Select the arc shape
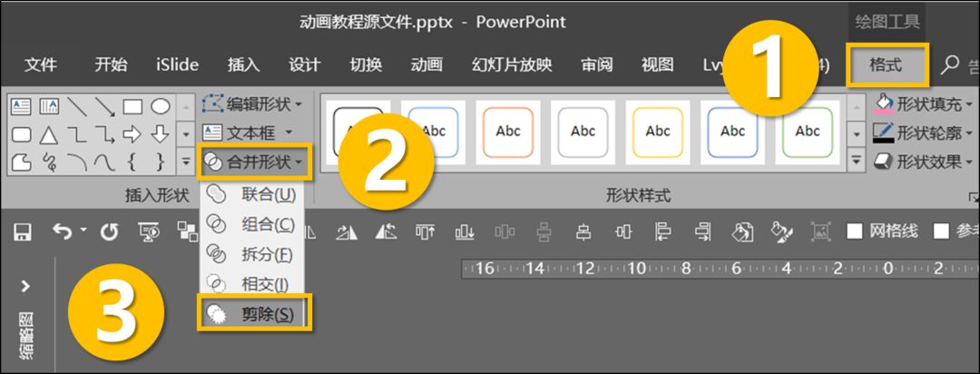980x374 pixels. [x=77, y=162]
